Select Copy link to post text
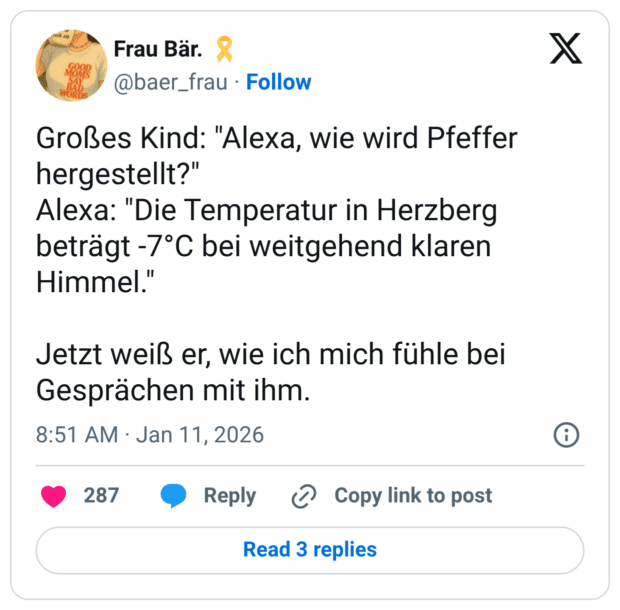620x610 pixels. tap(413, 495)
